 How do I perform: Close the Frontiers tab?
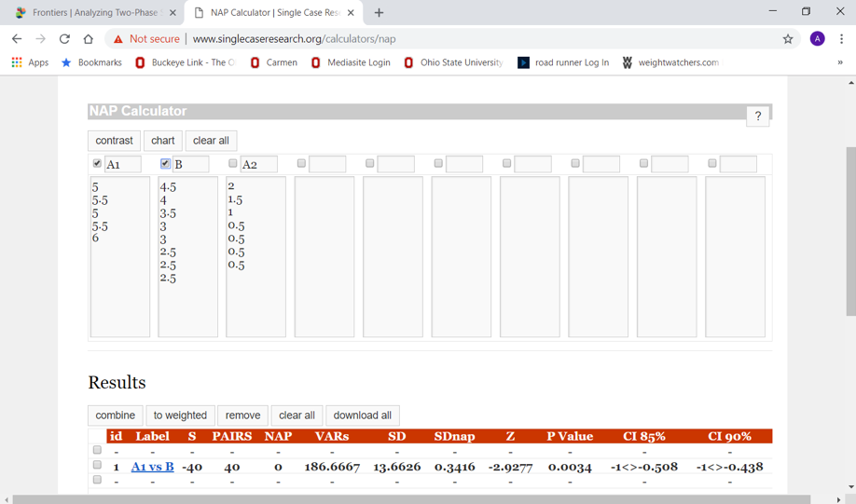pyautogui.click(x=173, y=12)
